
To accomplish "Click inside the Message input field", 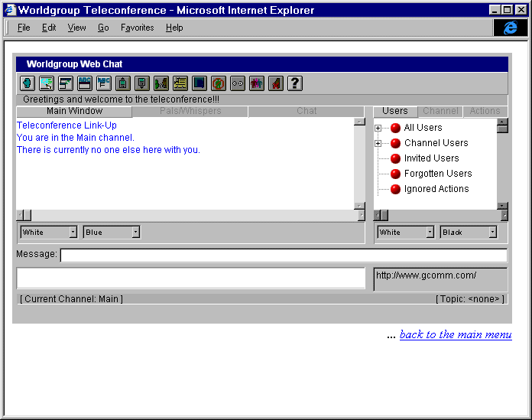I will tap(283, 255).
